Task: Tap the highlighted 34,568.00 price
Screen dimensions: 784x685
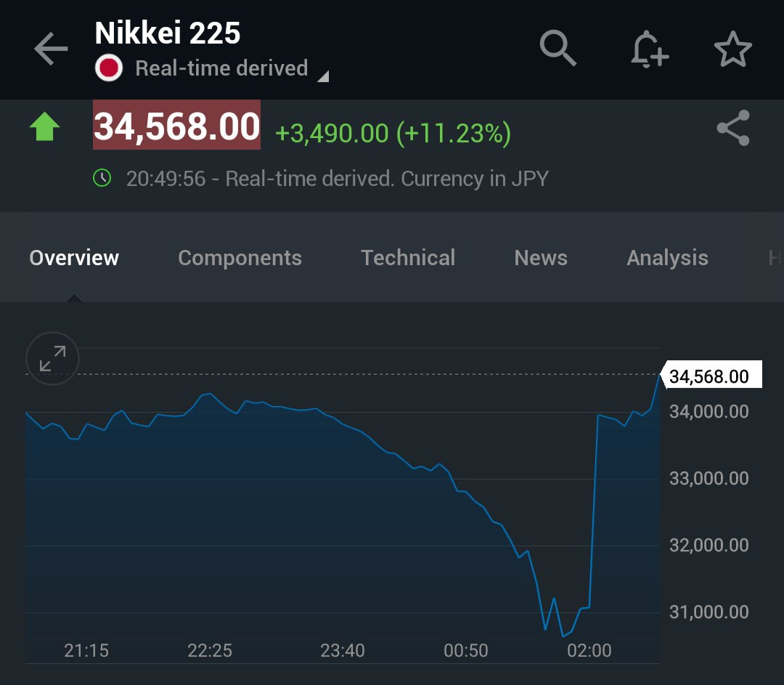Action: [x=176, y=125]
